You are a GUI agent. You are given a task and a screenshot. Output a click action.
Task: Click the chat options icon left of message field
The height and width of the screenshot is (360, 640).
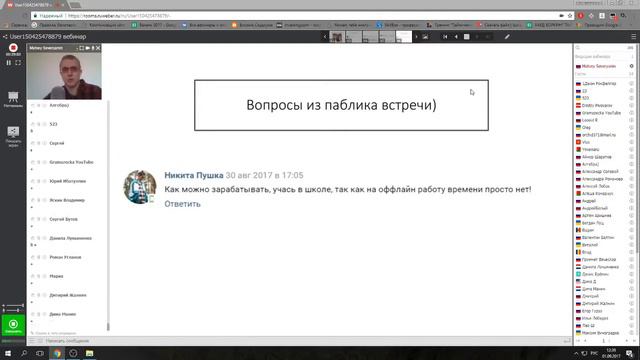tap(32, 341)
